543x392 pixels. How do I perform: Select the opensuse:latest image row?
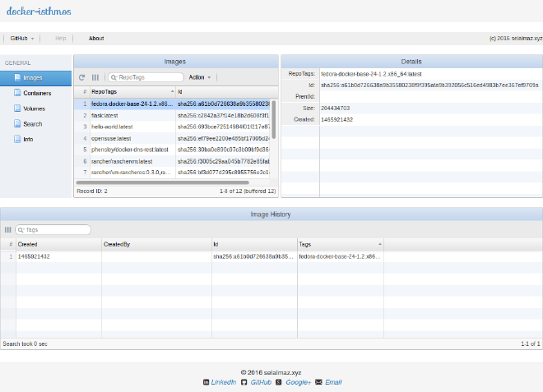pos(172,138)
